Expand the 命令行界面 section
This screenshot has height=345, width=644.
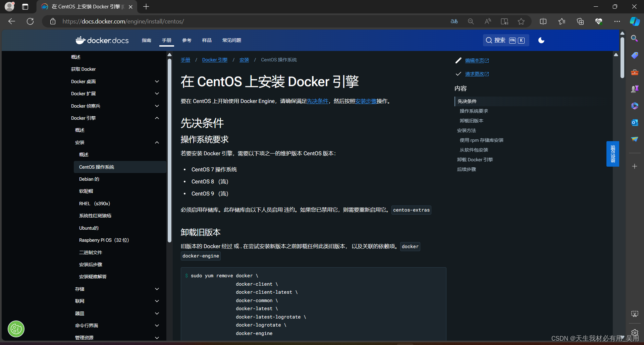(x=157, y=326)
